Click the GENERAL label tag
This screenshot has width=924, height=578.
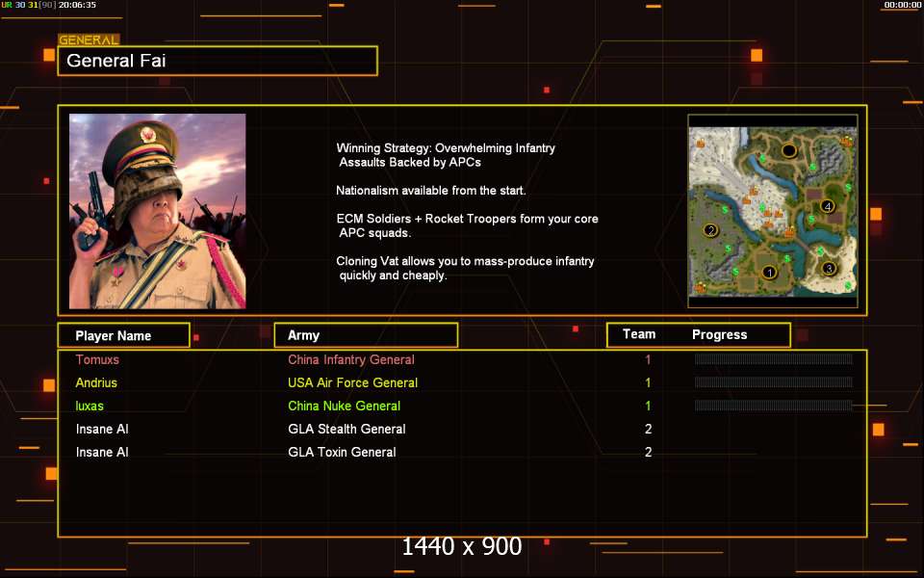click(89, 40)
